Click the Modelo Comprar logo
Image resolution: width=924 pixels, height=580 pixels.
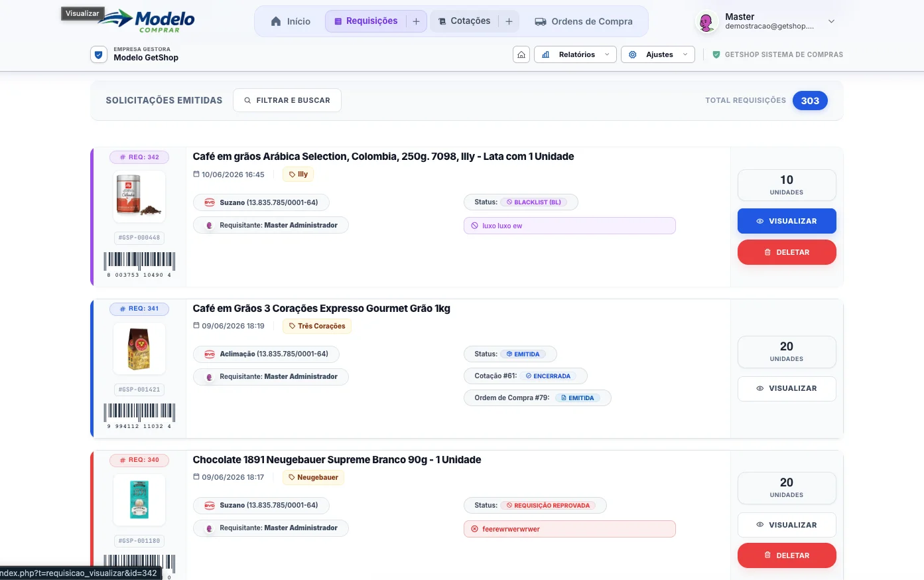click(147, 21)
